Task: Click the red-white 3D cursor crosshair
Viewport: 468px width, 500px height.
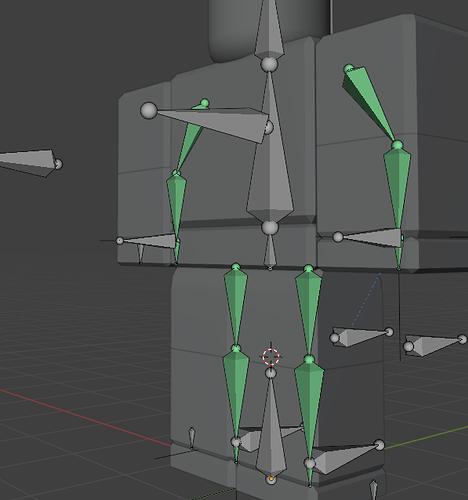Action: click(271, 357)
